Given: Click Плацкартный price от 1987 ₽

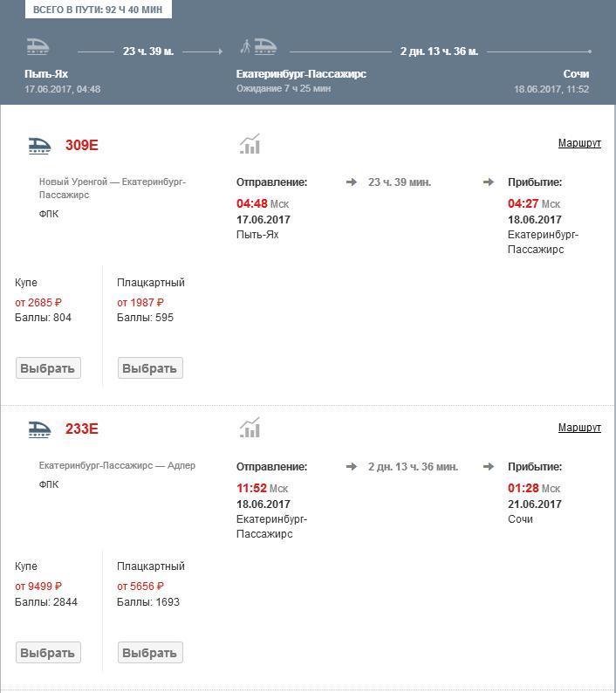Looking at the screenshot, I should (x=140, y=303).
